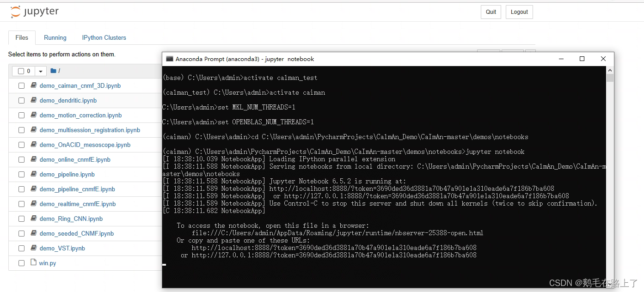Click notebook icon beside demo_seeded_CNMF.ipynb
This screenshot has height=292, width=644.
[x=33, y=233]
